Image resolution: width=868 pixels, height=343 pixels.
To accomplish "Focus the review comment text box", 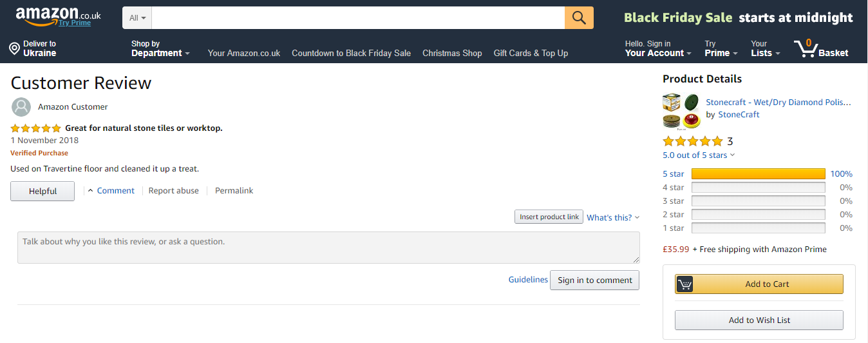I will coord(328,248).
